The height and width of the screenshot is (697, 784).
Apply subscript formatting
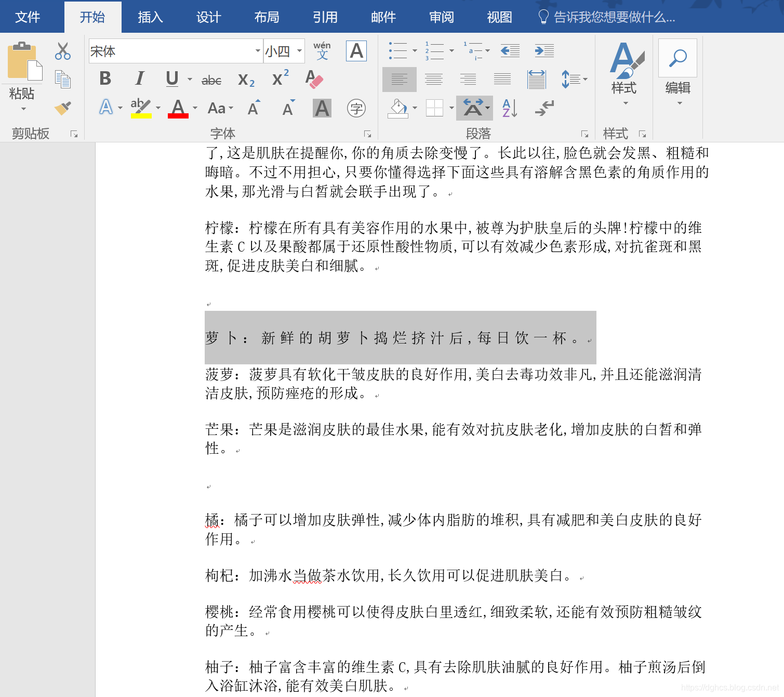click(x=246, y=80)
